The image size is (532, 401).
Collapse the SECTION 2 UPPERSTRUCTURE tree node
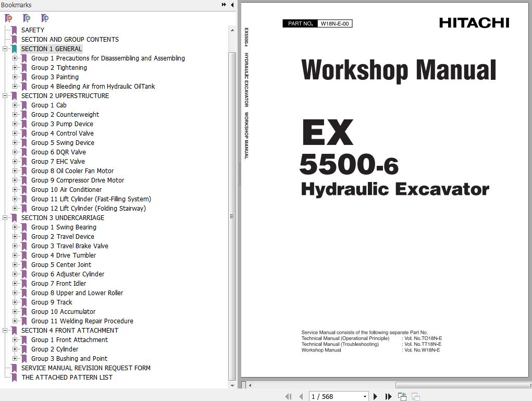pyautogui.click(x=5, y=96)
